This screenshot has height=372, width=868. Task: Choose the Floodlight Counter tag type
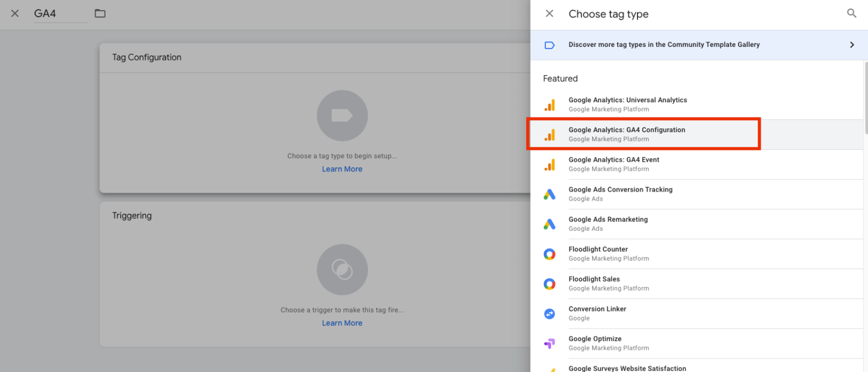[598, 253]
